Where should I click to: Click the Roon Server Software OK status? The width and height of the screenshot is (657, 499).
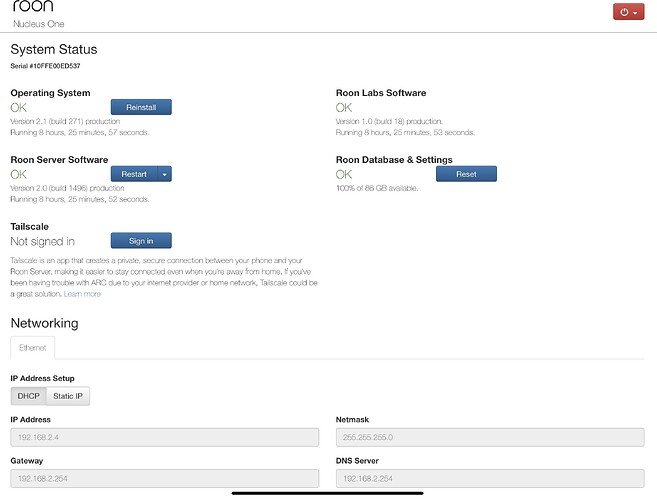point(18,174)
